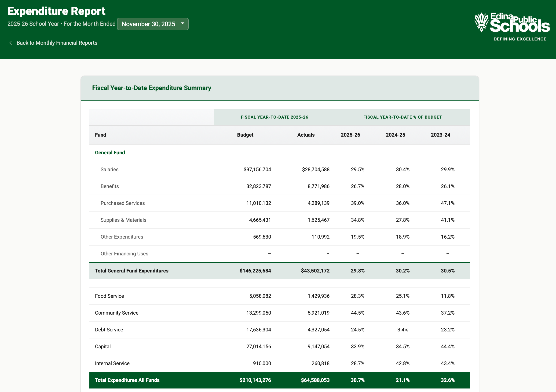Select the 2024-25 column header
Viewport: 556px width, 392px height.
[395, 135]
